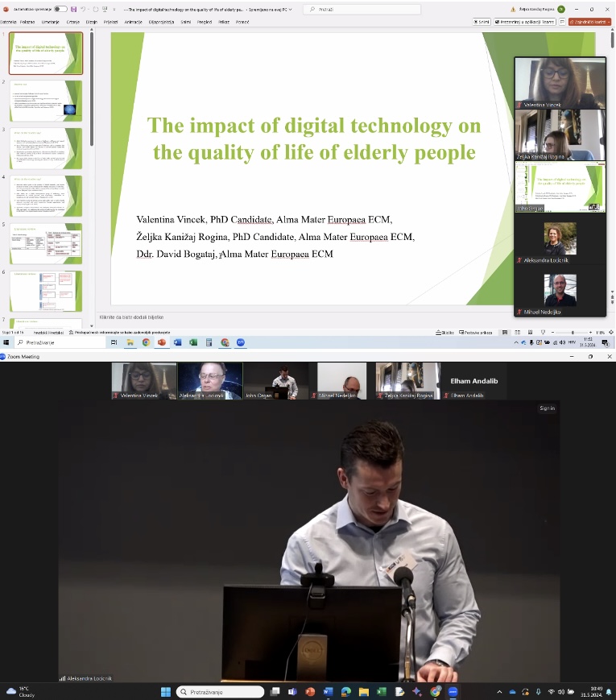Open PowerPoint icon on upper taskbar
This screenshot has height=700, width=616.
click(162, 342)
